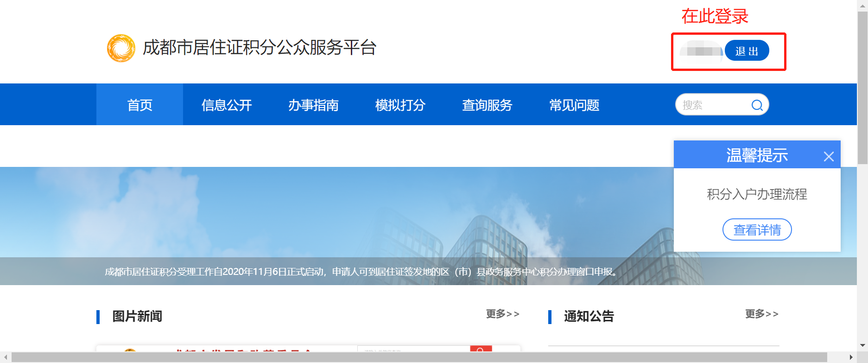Go to the 首页 home tab

139,105
